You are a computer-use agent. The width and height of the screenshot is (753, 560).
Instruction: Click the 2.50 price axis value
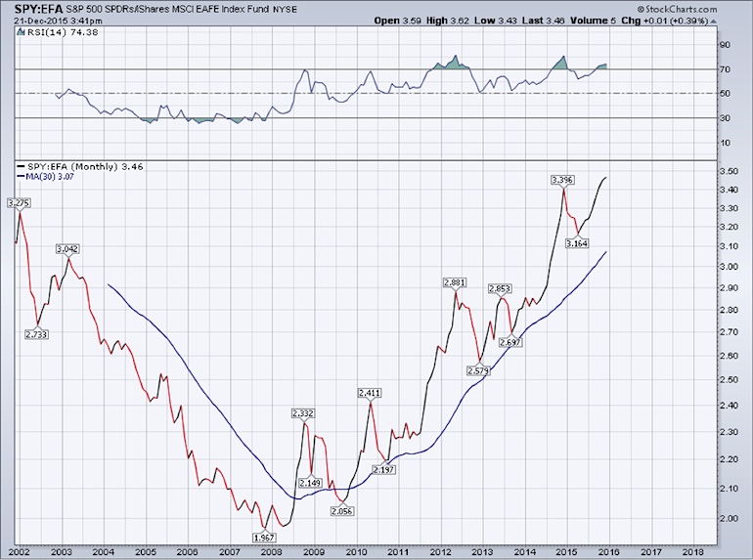(x=730, y=380)
